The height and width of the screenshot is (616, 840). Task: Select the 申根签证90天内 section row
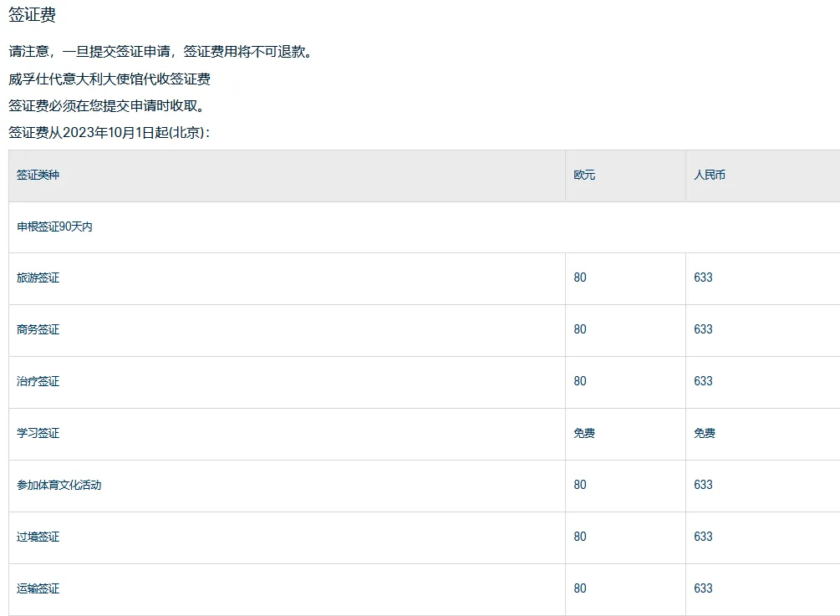[x=54, y=227]
